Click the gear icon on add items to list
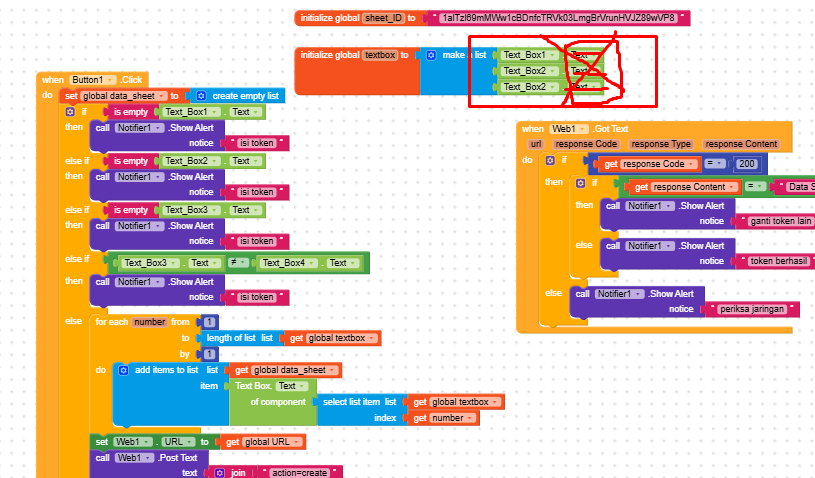Image resolution: width=815 pixels, height=478 pixels. point(123,370)
